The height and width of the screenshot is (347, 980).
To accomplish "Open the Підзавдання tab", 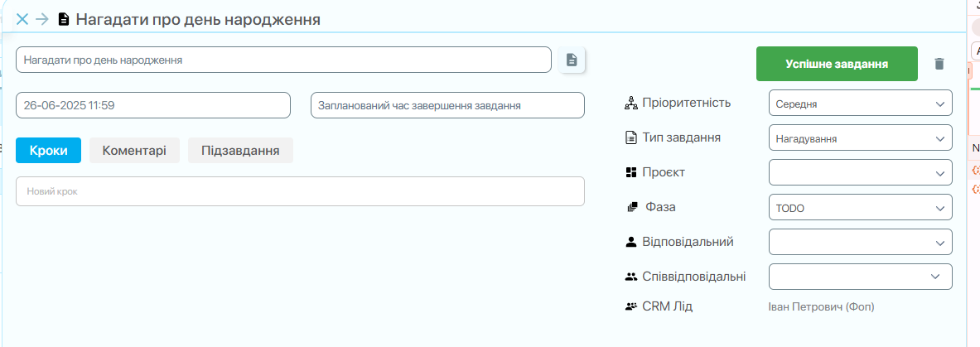I will coord(240,151).
